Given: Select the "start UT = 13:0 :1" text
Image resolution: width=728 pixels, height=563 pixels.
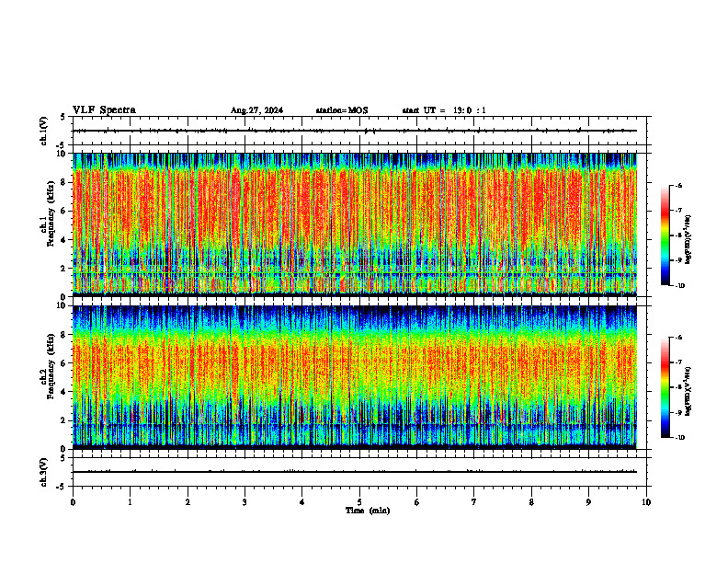Looking at the screenshot, I should click(x=444, y=110).
